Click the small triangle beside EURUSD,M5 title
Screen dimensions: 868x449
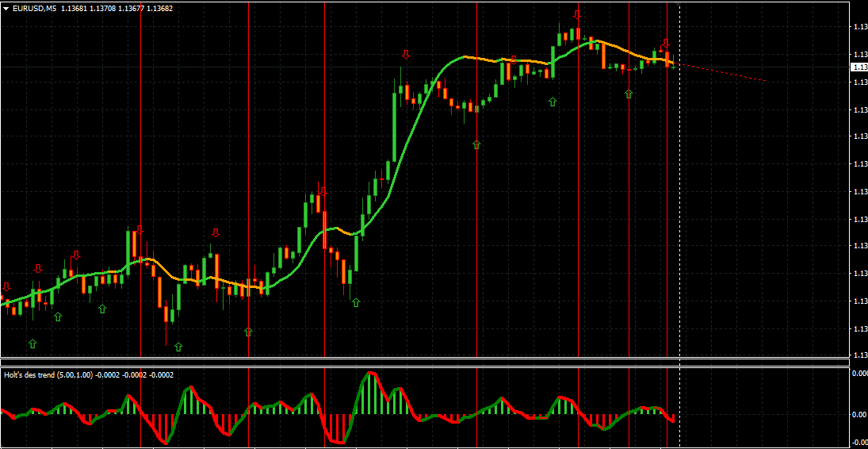6,9
